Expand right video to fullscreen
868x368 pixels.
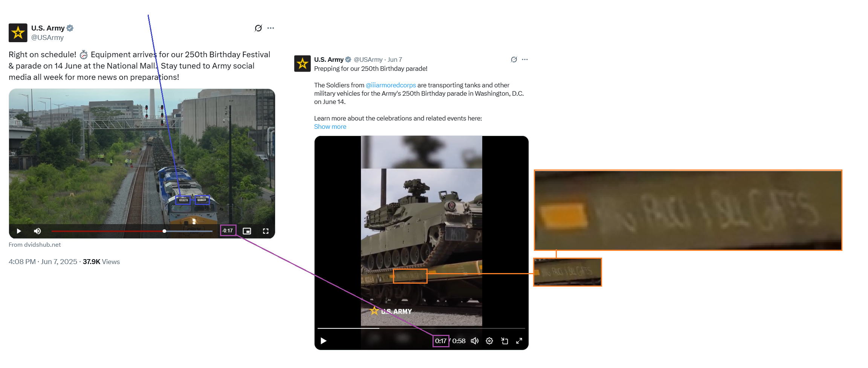[x=519, y=341]
